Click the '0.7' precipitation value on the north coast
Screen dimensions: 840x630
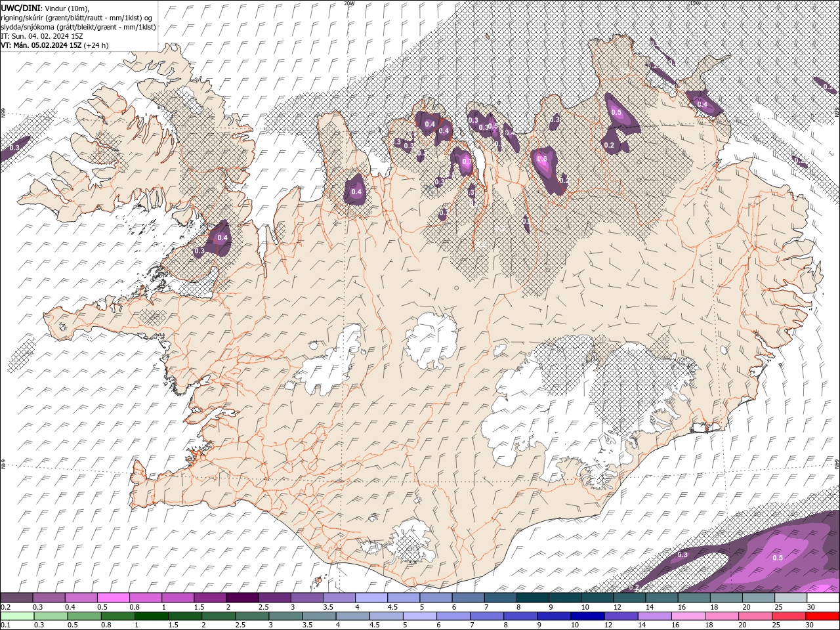[467, 161]
